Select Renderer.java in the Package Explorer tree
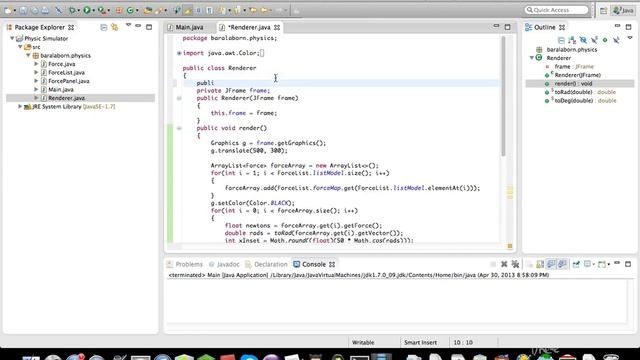This screenshot has width=640, height=360. [67, 98]
